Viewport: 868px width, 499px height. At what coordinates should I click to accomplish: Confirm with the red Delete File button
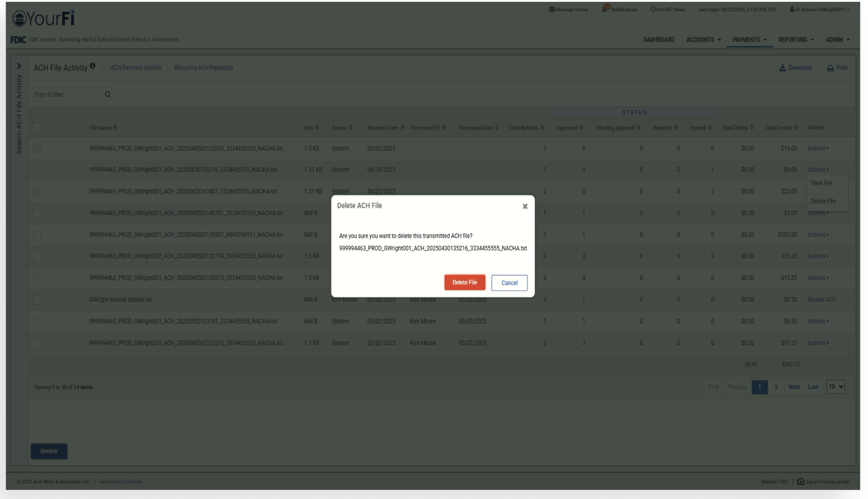click(464, 283)
